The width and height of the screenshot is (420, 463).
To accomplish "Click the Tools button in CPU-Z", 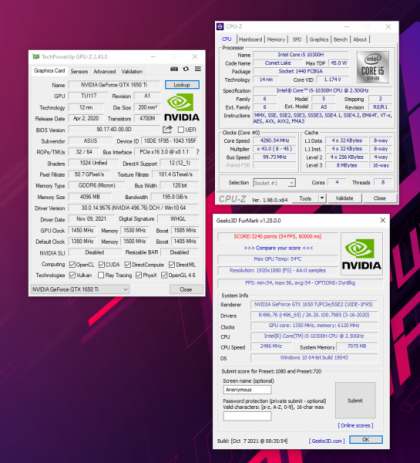I will click(305, 198).
